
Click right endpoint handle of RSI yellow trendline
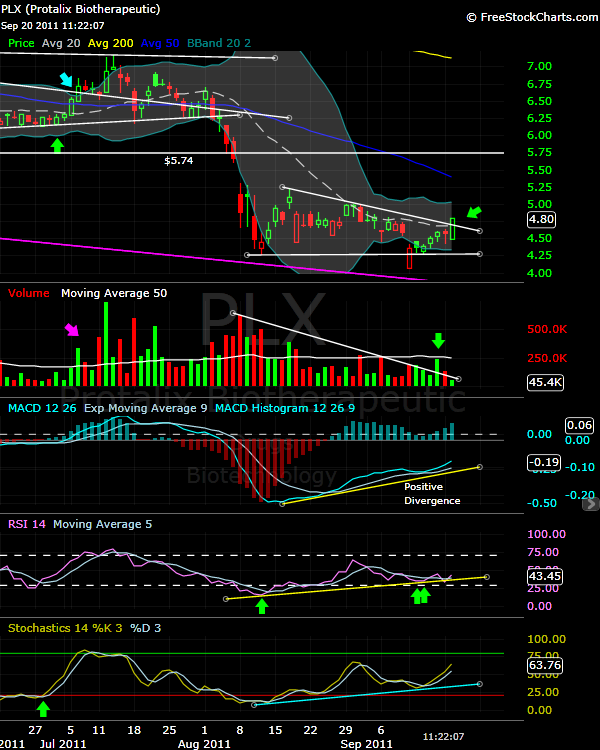[487, 577]
